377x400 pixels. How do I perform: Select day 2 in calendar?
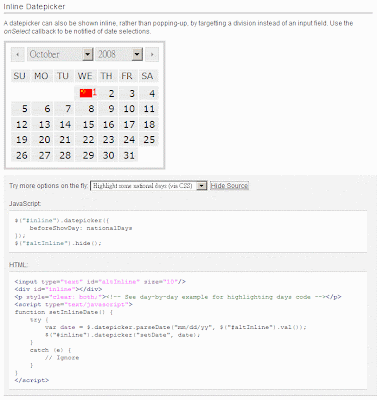click(x=107, y=93)
